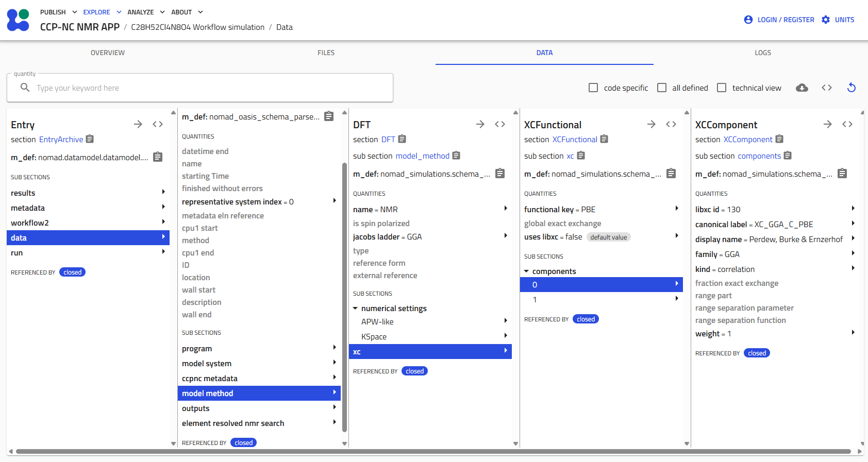Open the KSpace numerical settings row
The width and height of the screenshot is (868, 462).
(x=430, y=336)
